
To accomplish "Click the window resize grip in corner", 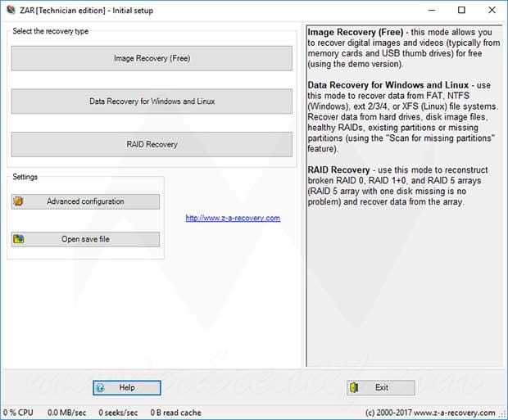I will [503, 414].
